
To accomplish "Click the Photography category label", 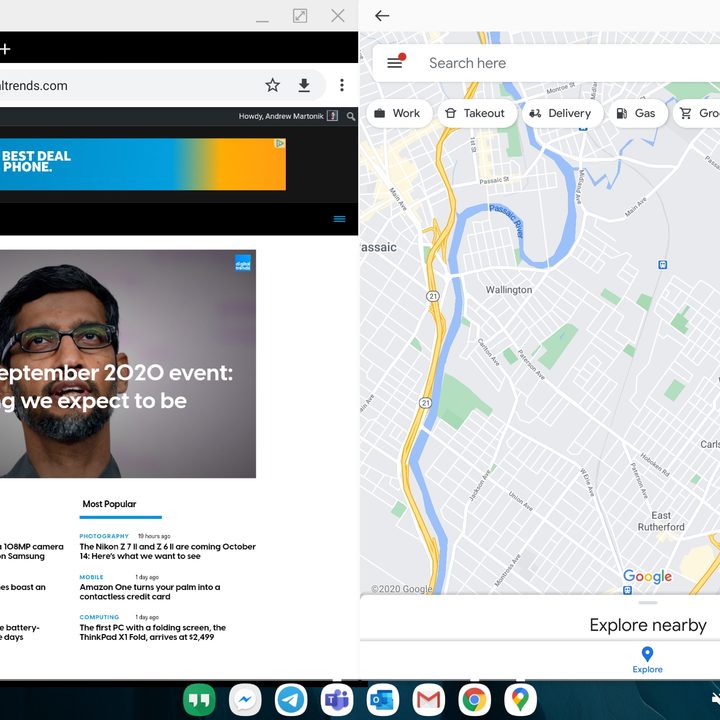I will pos(104,536).
